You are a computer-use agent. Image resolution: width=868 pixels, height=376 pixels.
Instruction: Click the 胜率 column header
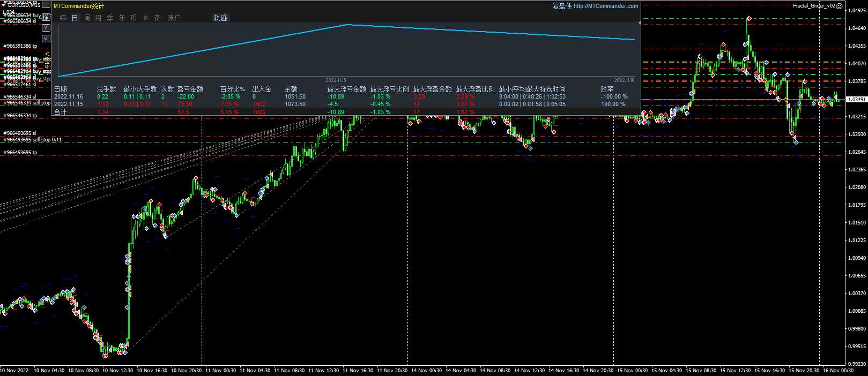(x=607, y=89)
